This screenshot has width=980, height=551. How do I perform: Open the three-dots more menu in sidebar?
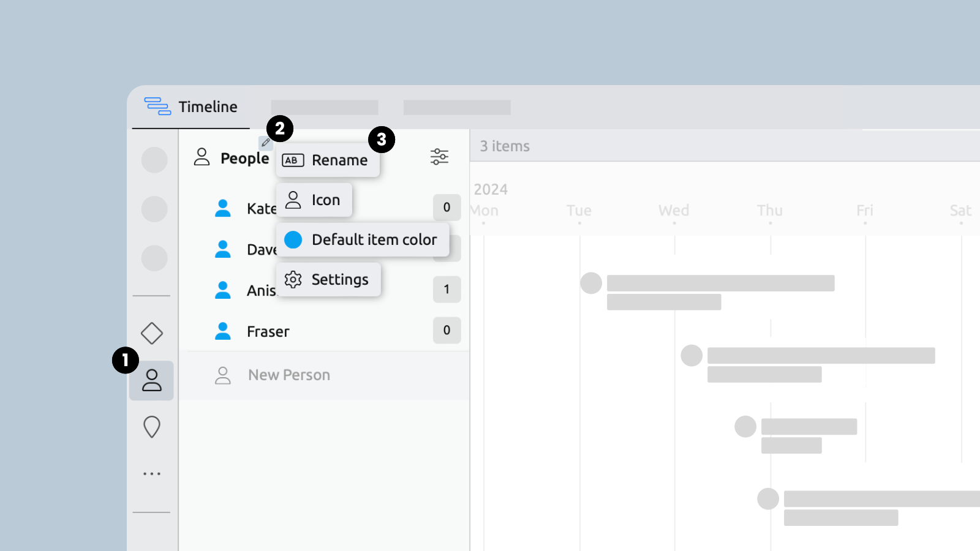click(151, 474)
